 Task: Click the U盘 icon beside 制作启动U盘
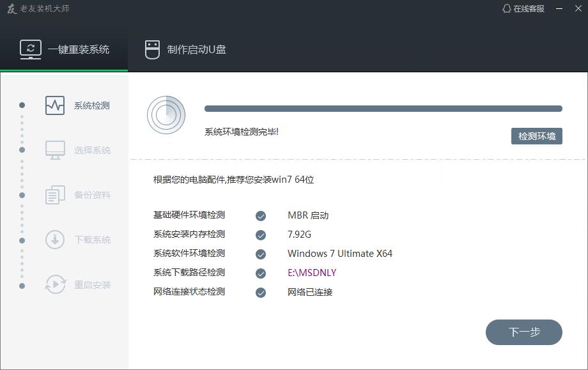(151, 48)
